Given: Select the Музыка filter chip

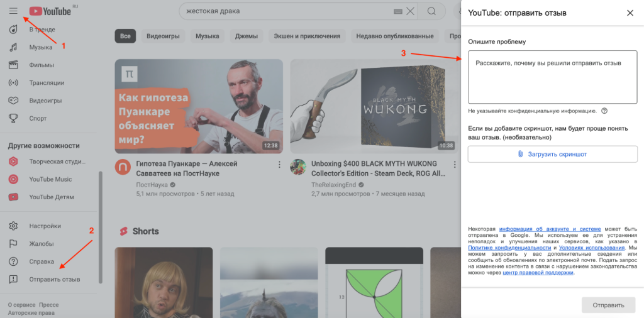Looking at the screenshot, I should click(x=208, y=36).
